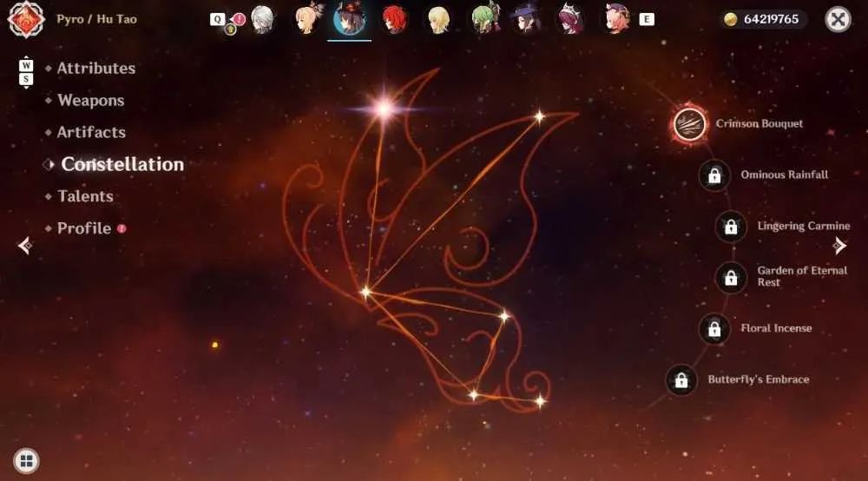The image size is (868, 481).
Task: Select the highlighted Hu Tao portrait
Action: pos(349,19)
